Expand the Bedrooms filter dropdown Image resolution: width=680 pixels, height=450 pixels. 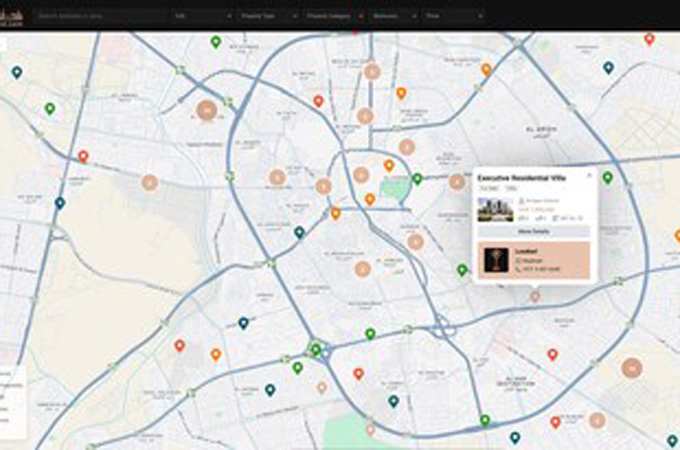point(392,16)
